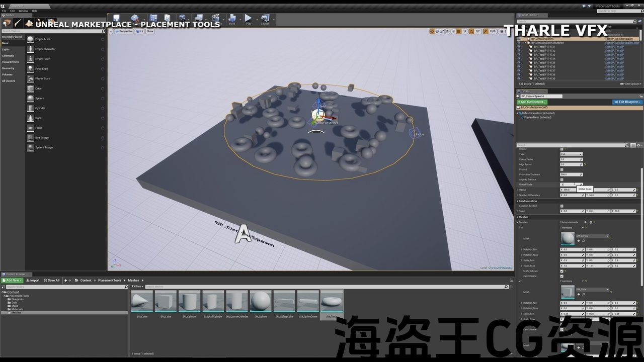644x362 pixels.
Task: Click the Save Current level icon
Action: 116,19
